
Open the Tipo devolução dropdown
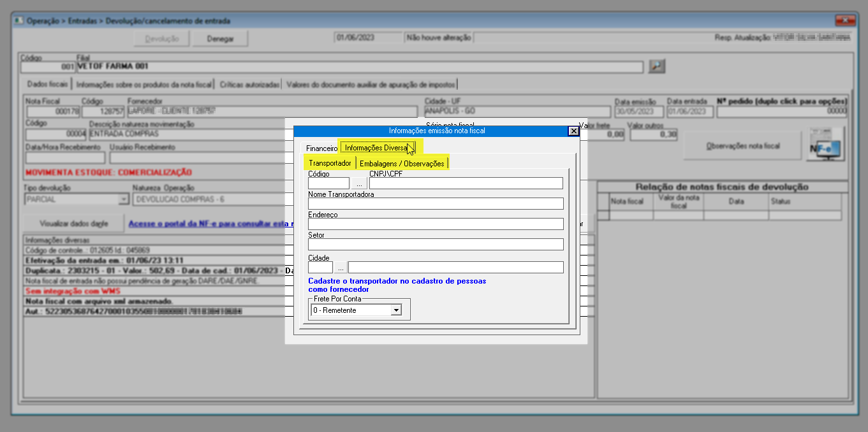[124, 199]
